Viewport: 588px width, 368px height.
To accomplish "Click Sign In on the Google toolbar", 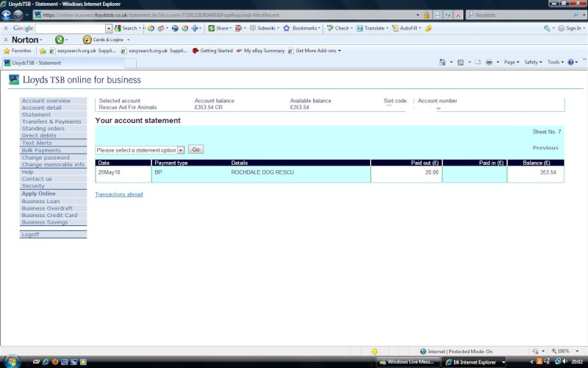I will tap(570, 28).
